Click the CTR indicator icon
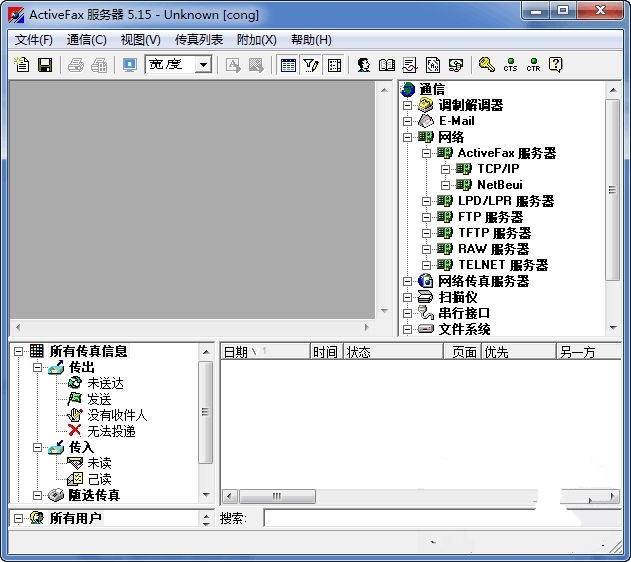The image size is (631, 562). tap(533, 64)
